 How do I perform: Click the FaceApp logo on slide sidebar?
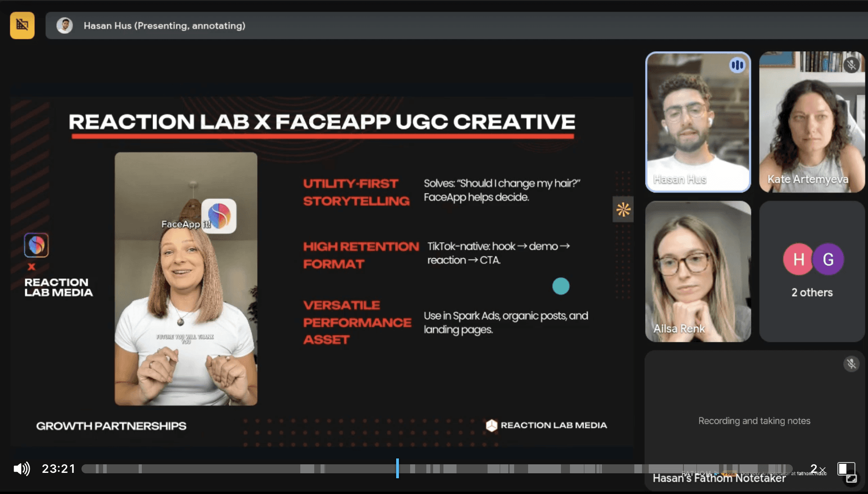36,245
